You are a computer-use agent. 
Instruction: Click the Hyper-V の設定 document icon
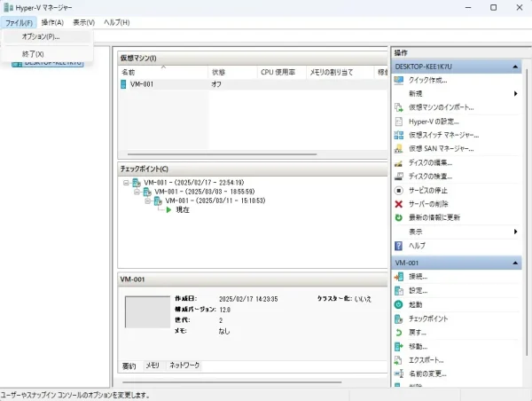(x=399, y=122)
